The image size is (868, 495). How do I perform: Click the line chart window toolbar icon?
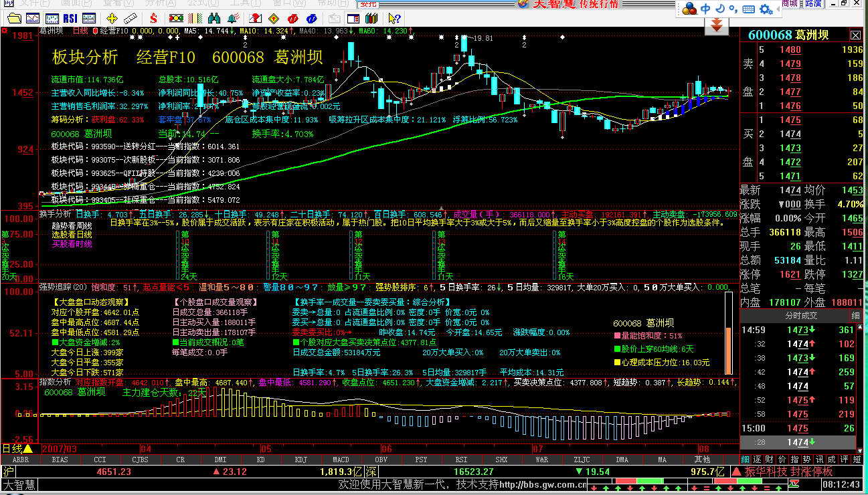click(x=32, y=18)
